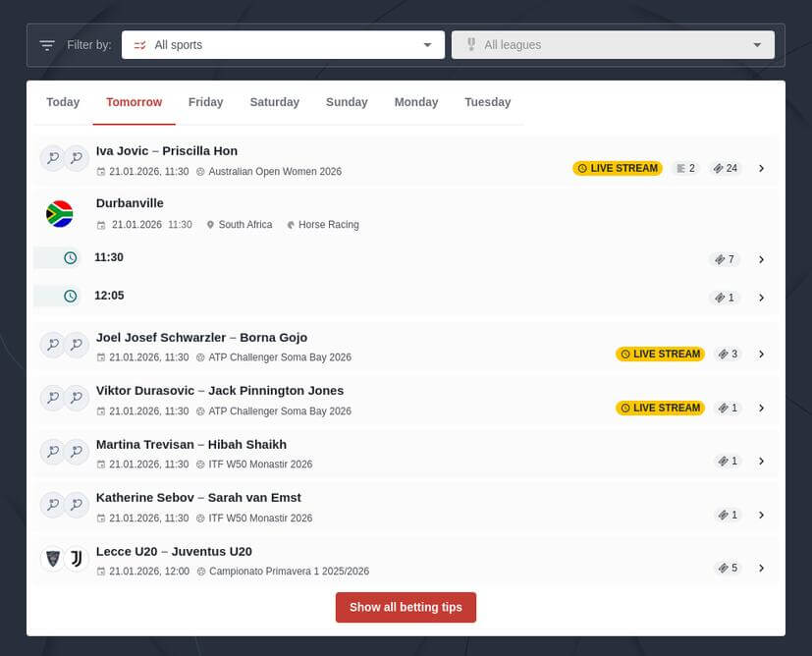Image resolution: width=812 pixels, height=656 pixels.
Task: Click the Show all betting tips button
Action: pos(406,607)
